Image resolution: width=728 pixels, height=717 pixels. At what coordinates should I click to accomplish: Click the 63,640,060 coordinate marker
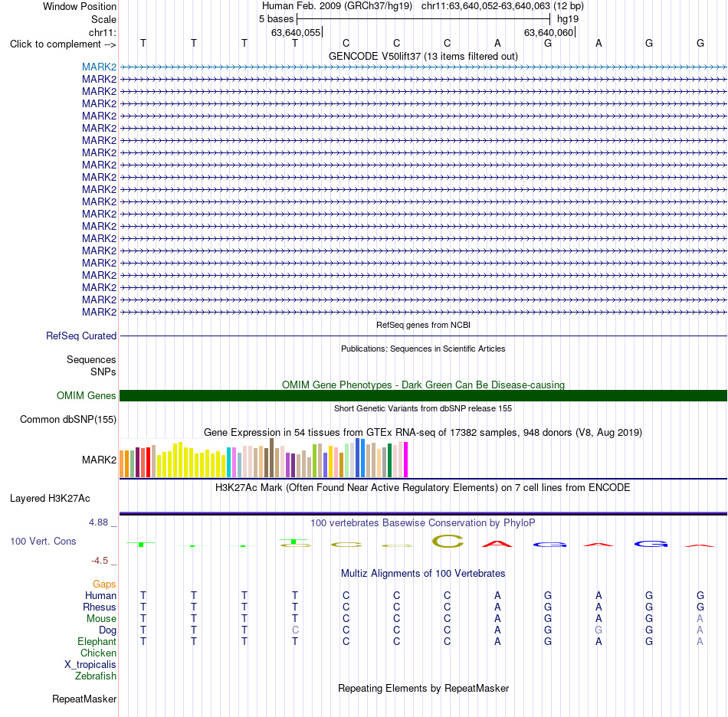click(x=549, y=32)
